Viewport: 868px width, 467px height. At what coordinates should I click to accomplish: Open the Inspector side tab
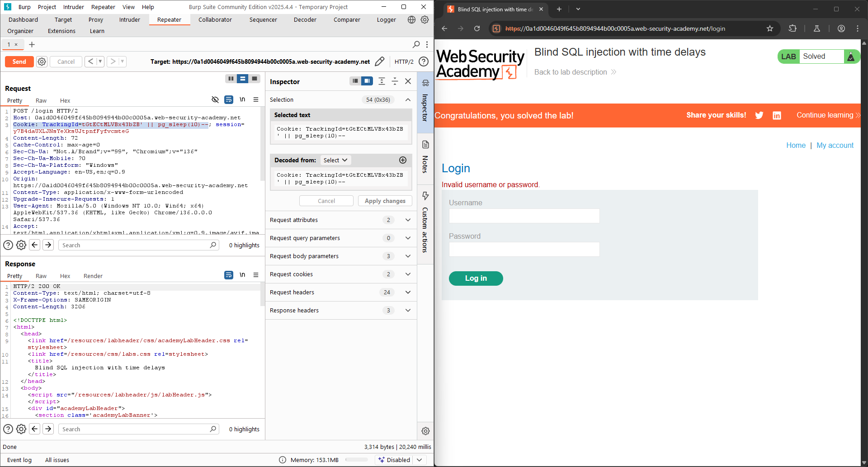click(425, 102)
